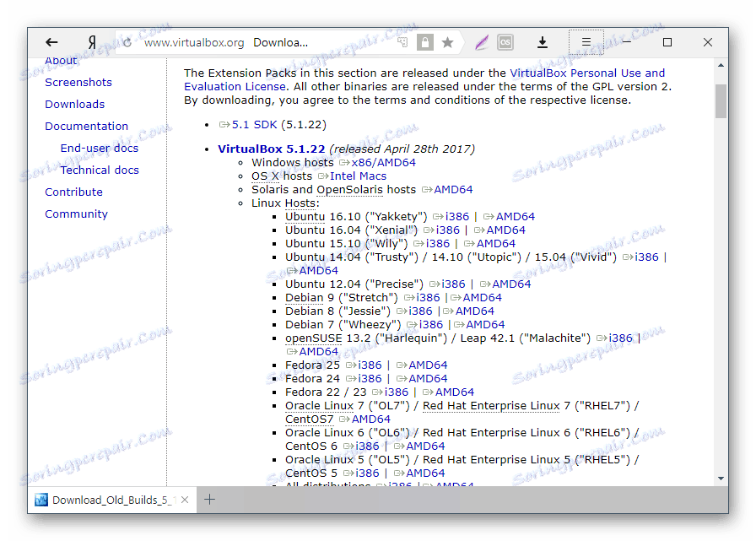Open Screenshots in the sidebar
Viewport: 756px width, 541px height.
click(78, 83)
